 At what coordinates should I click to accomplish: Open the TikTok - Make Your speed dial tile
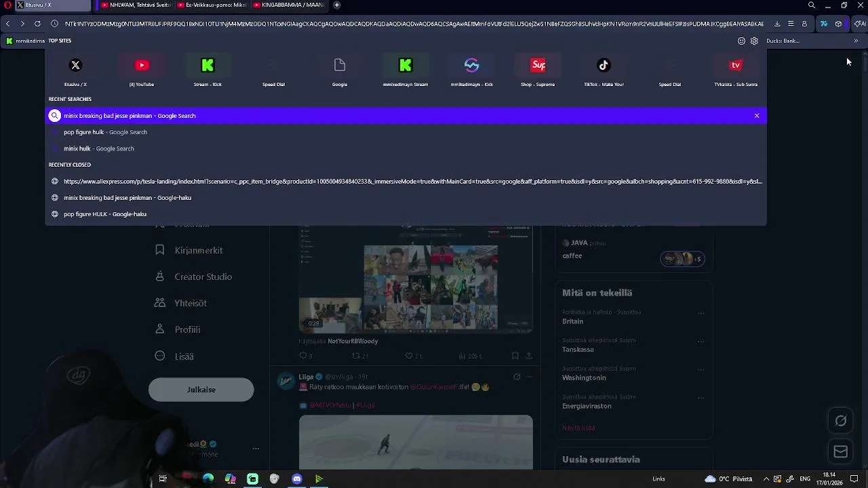point(604,71)
